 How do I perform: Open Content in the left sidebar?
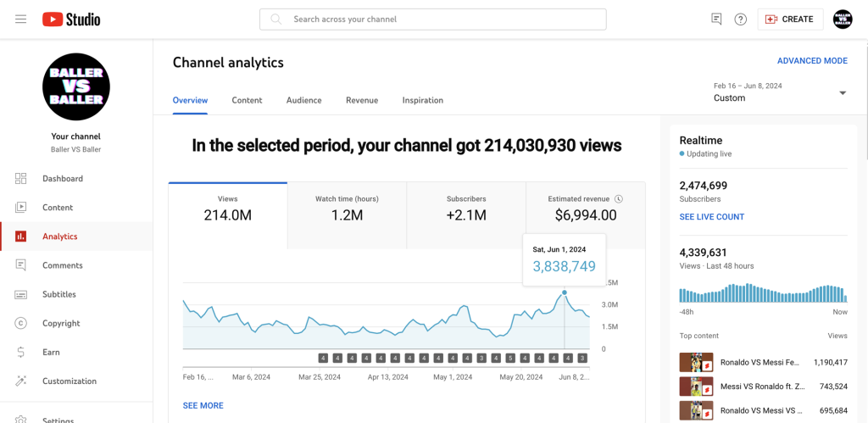pos(76,207)
